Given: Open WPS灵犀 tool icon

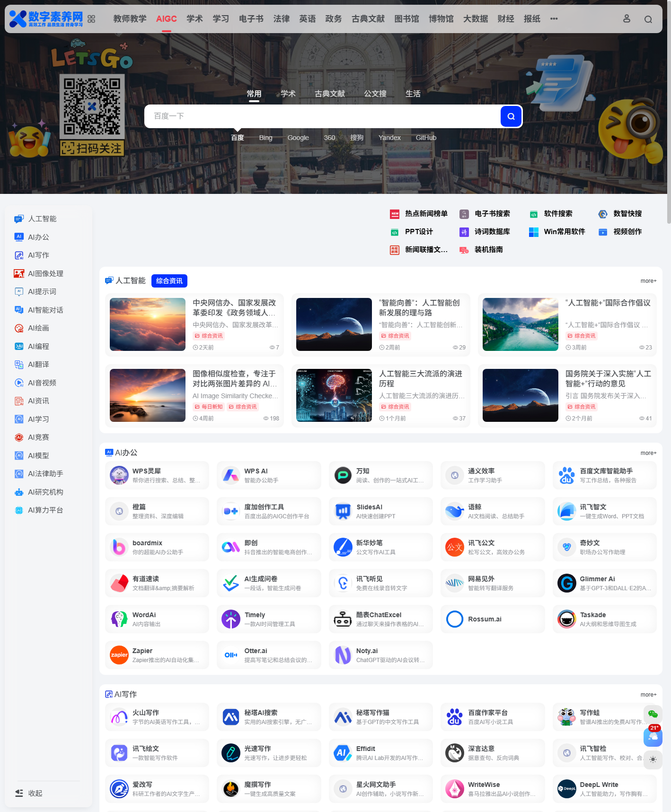Looking at the screenshot, I should pos(119,475).
